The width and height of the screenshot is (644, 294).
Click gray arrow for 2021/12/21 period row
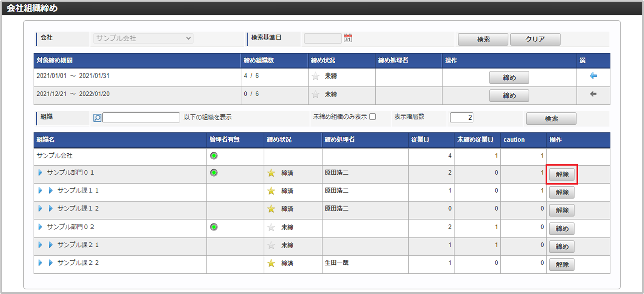coord(593,94)
